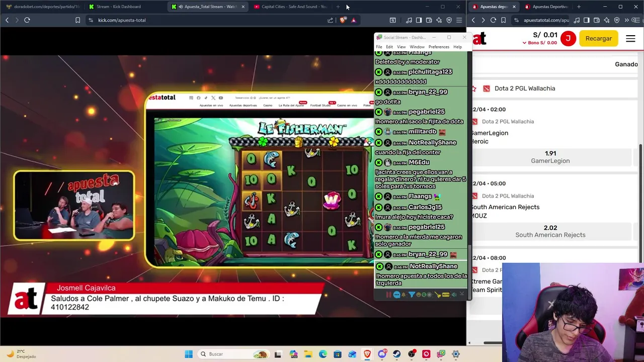Open Discord from the taskbar
This screenshot has height=362, width=644.
[x=382, y=354]
